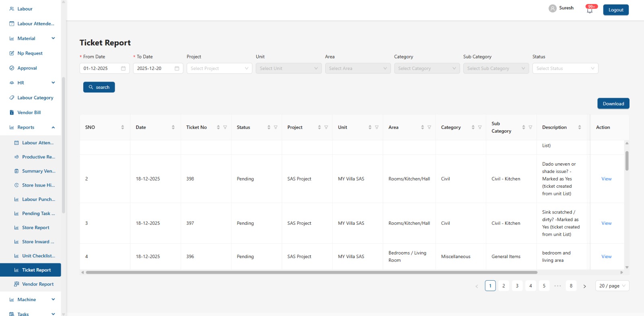Sort the Description column with its arrows
This screenshot has height=316, width=644.
click(580, 127)
